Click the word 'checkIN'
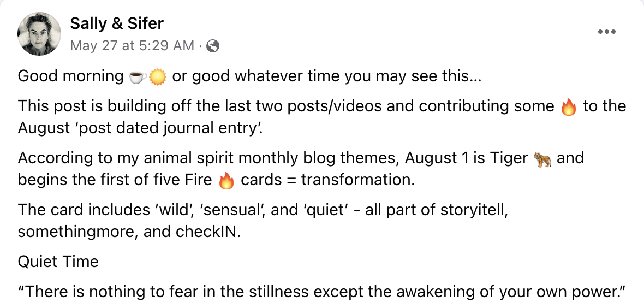 206,232
